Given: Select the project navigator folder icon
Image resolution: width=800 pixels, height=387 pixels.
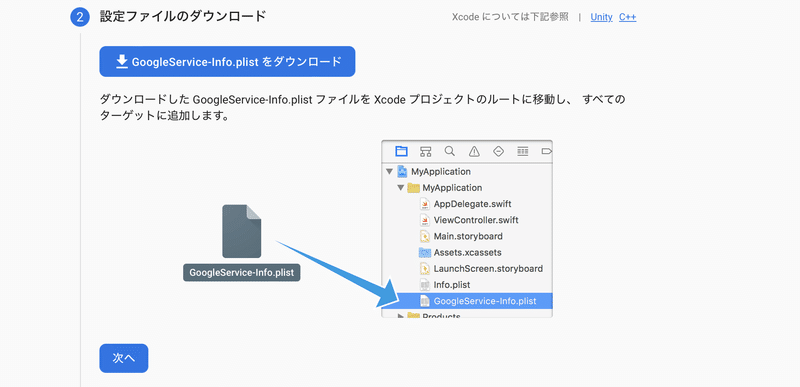Looking at the screenshot, I should 402,151.
